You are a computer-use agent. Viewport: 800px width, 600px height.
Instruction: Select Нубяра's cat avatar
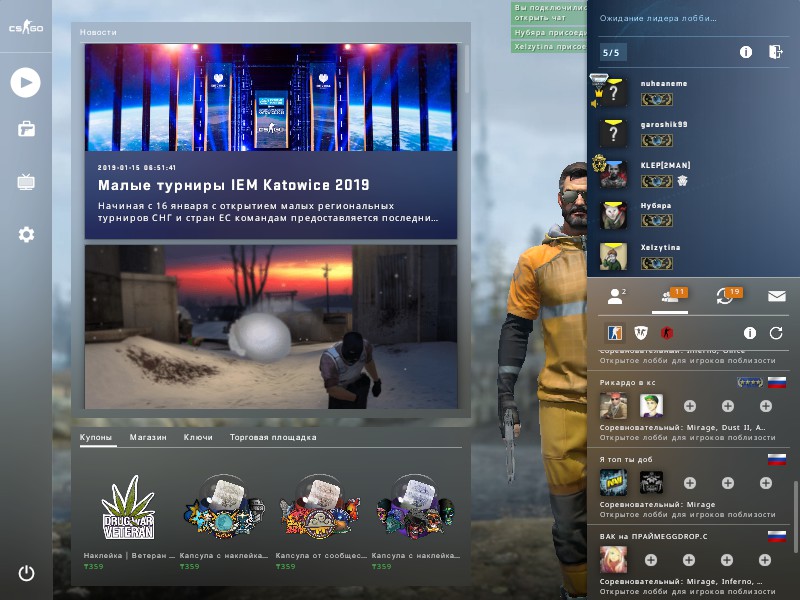coord(613,215)
